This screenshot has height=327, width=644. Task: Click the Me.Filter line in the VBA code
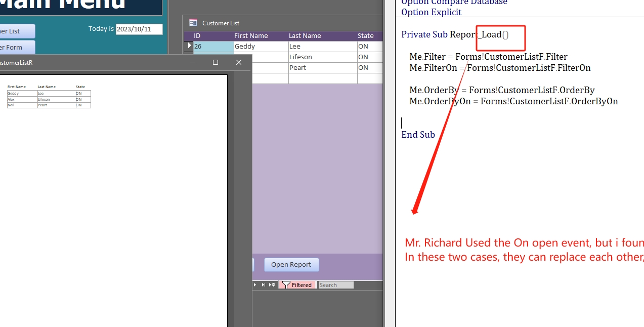488,56
